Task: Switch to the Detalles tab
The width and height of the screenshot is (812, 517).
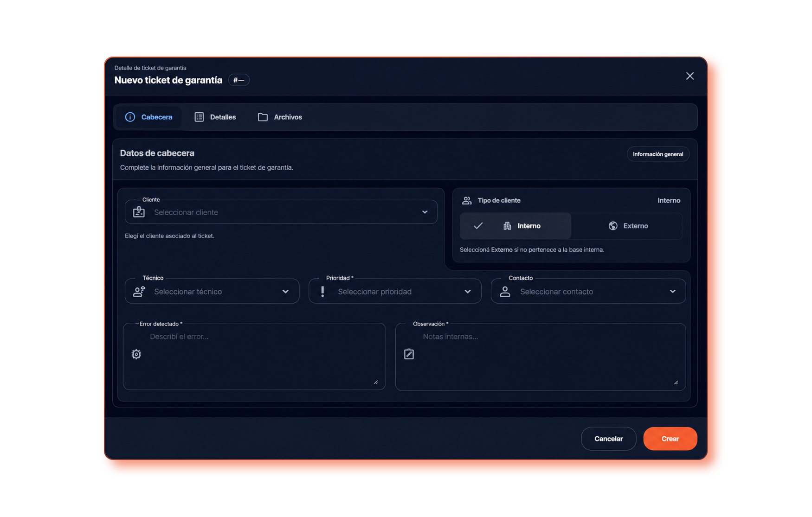Action: [x=215, y=117]
